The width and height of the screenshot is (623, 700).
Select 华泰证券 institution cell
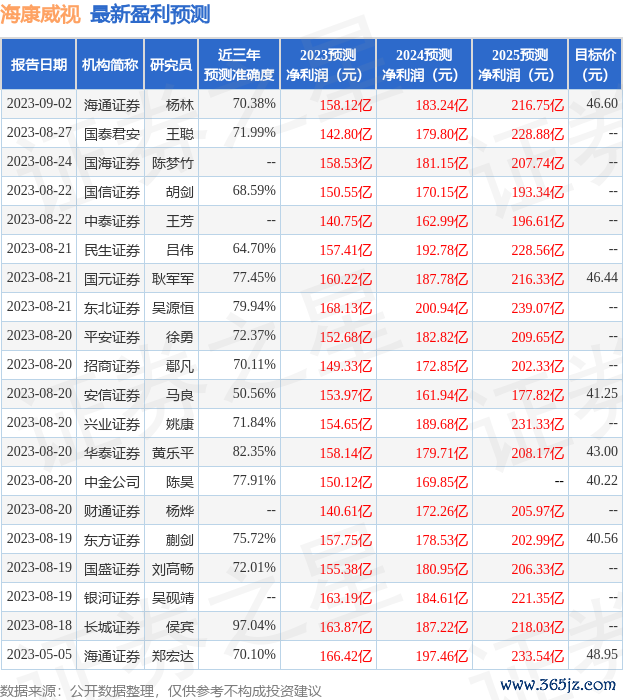click(112, 454)
